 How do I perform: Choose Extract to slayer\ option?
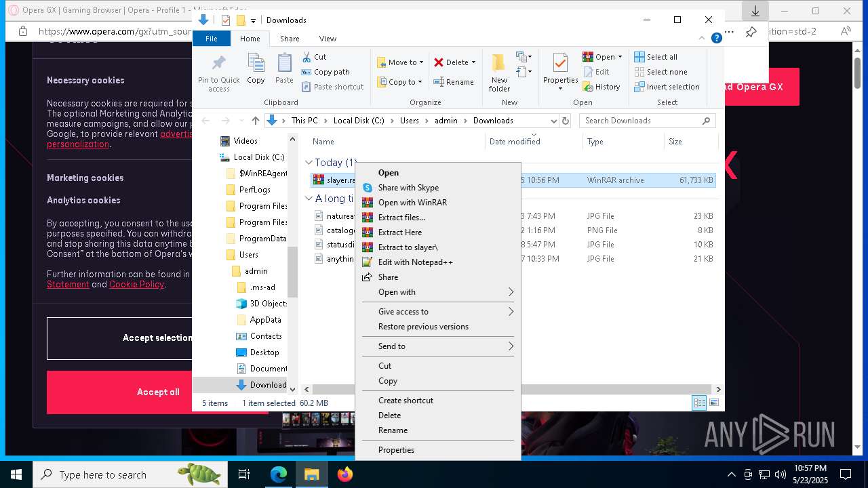point(438,247)
